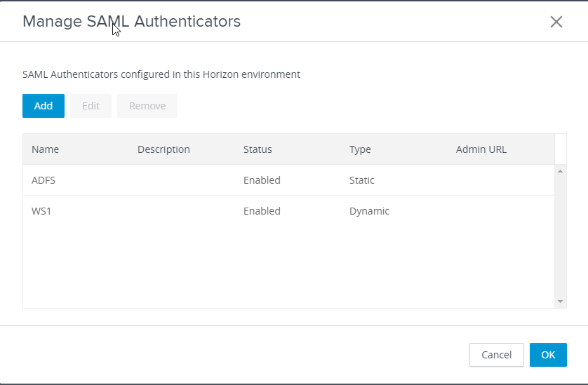Sort by the Type column header
Screen dimensions: 588x385
click(x=360, y=149)
